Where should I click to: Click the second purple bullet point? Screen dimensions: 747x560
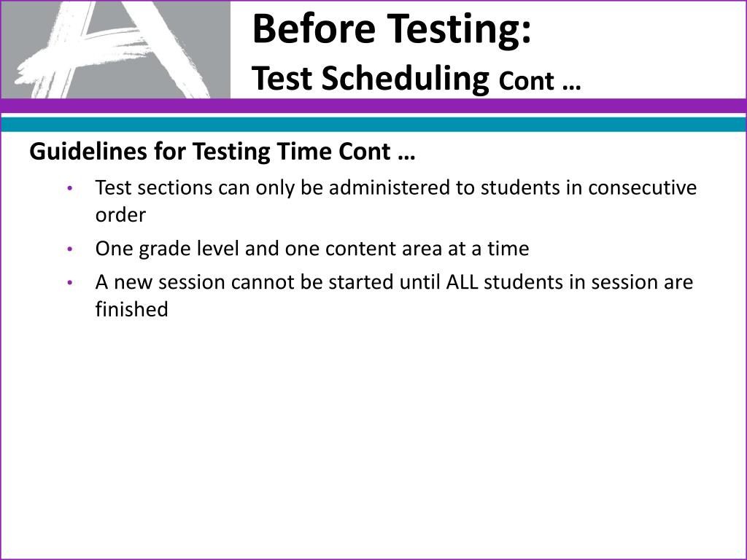(70, 249)
